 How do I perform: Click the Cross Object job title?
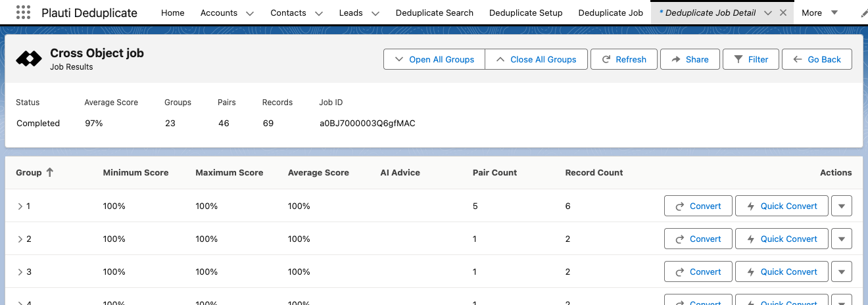[x=97, y=53]
